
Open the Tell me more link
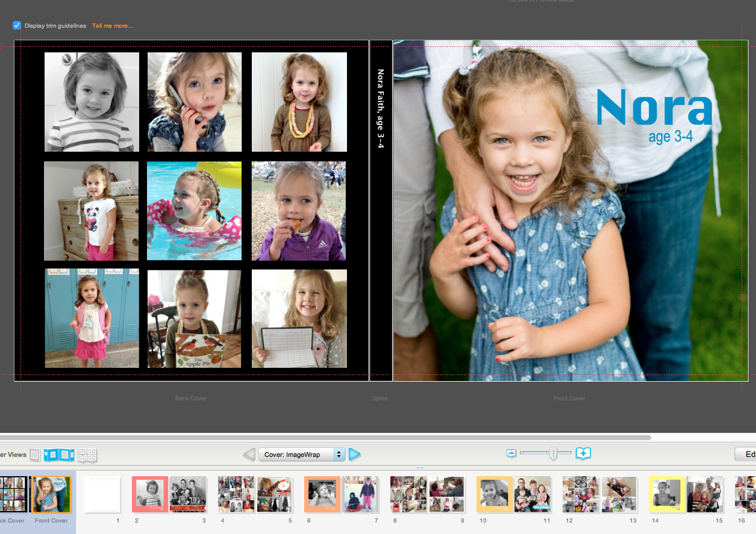[x=113, y=26]
